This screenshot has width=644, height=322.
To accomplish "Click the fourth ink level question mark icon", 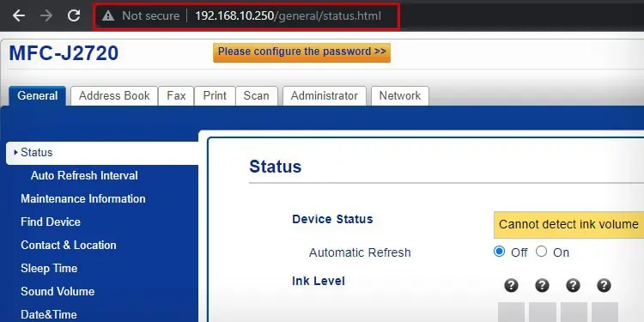I will (x=604, y=285).
